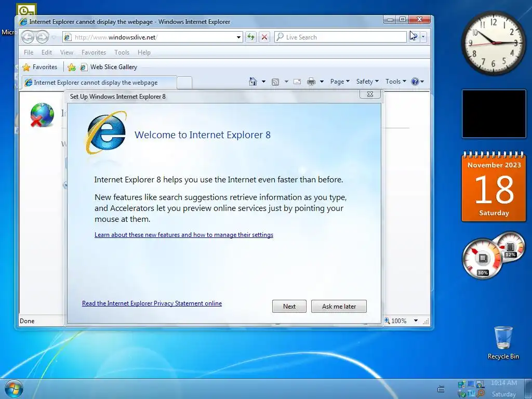The width and height of the screenshot is (532, 399).
Task: Open the Recycle Bin on the desktop
Action: pos(503,342)
